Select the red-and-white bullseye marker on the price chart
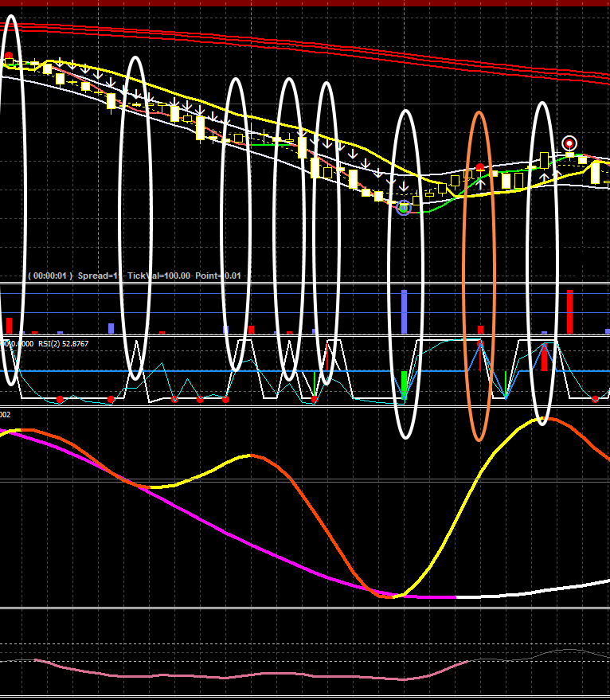This screenshot has width=610, height=700. pos(569,144)
